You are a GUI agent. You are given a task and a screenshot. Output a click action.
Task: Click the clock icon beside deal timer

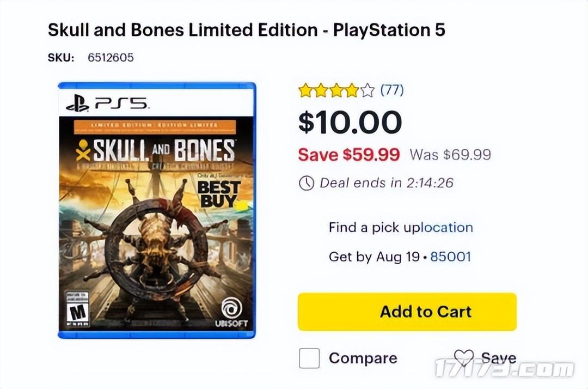[307, 183]
